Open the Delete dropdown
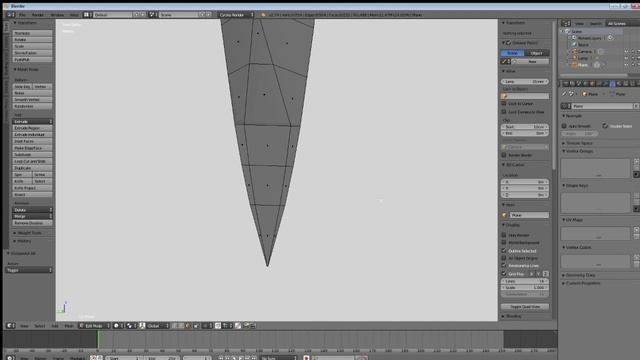 click(x=33, y=210)
